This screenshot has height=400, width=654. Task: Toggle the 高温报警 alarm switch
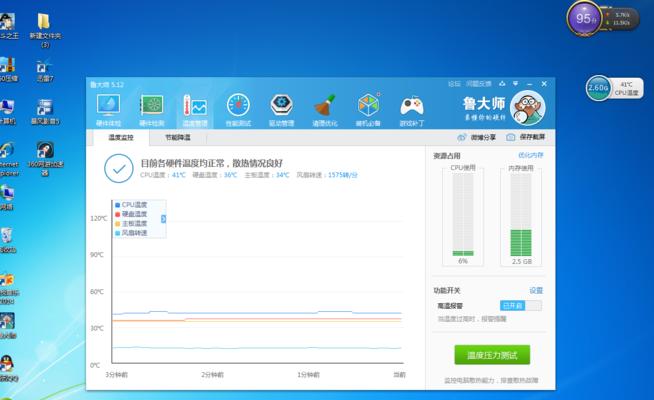point(521,306)
